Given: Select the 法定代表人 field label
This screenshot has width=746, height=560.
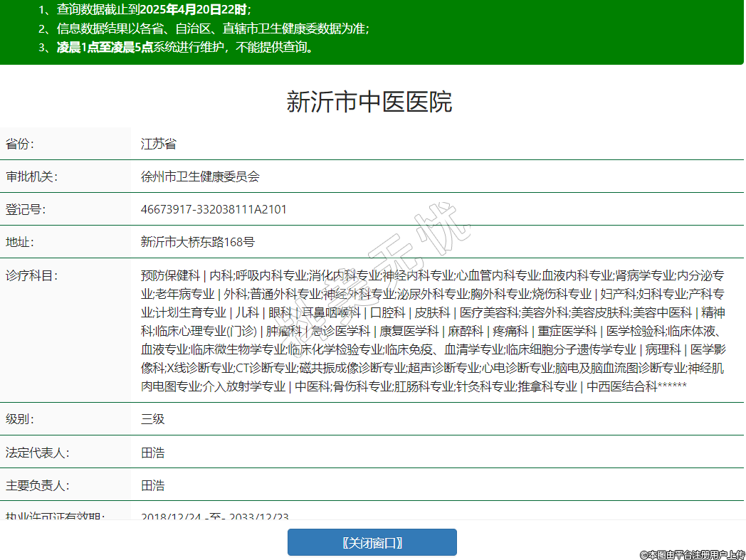Looking at the screenshot, I should (x=38, y=452).
